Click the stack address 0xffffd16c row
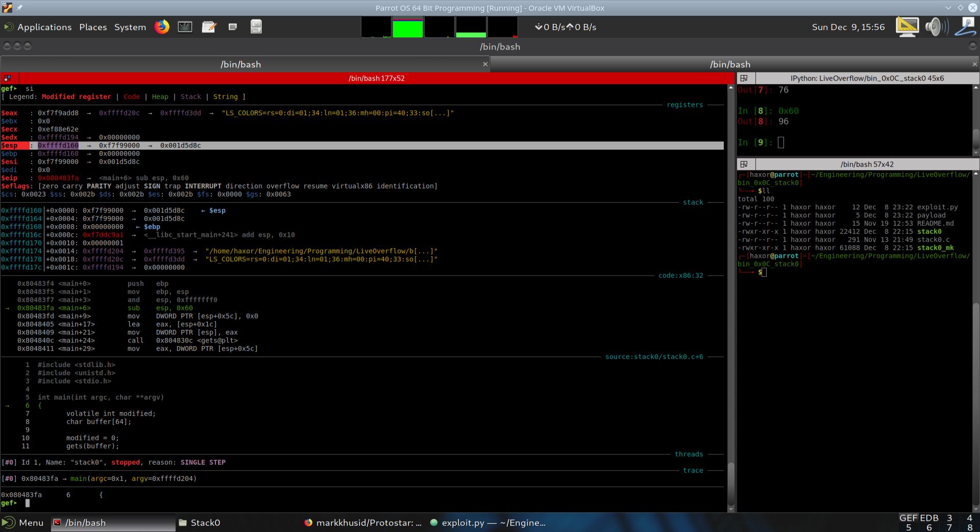This screenshot has height=532, width=980. [148, 235]
